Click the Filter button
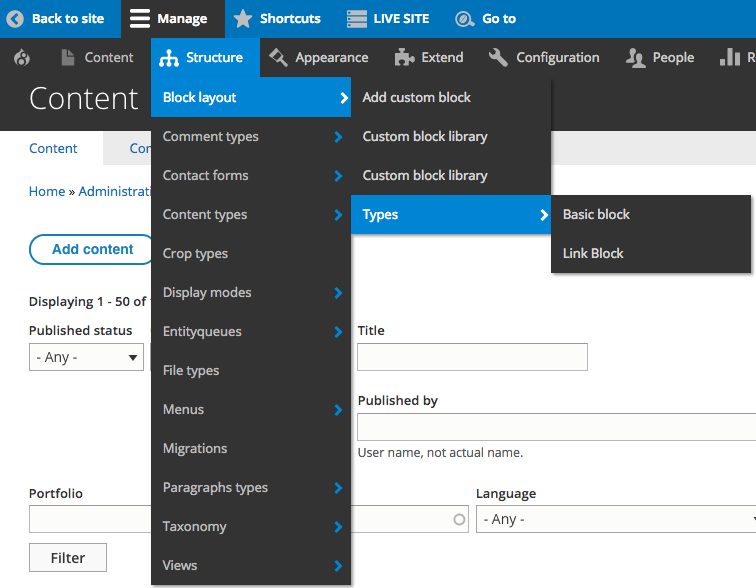756x588 pixels. click(x=68, y=558)
